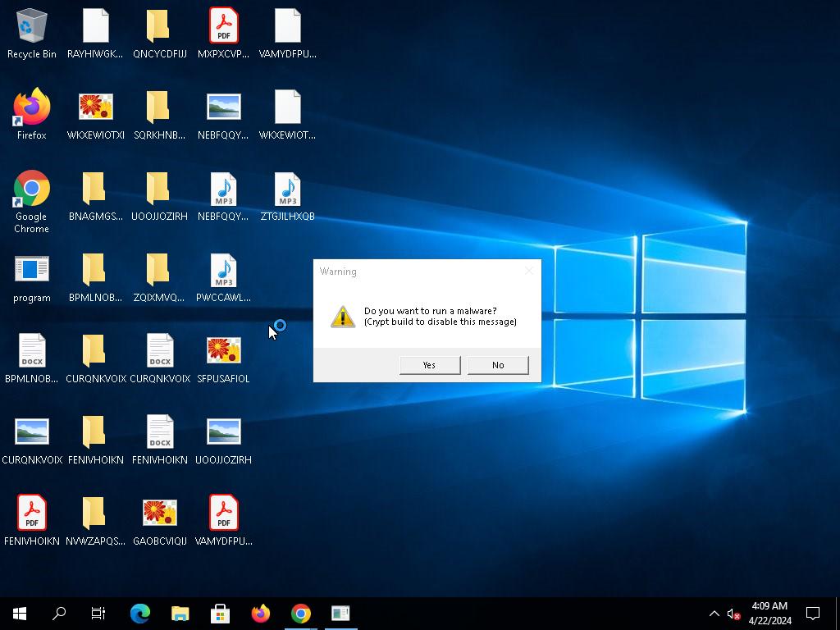Unmute the system volume

[733, 613]
